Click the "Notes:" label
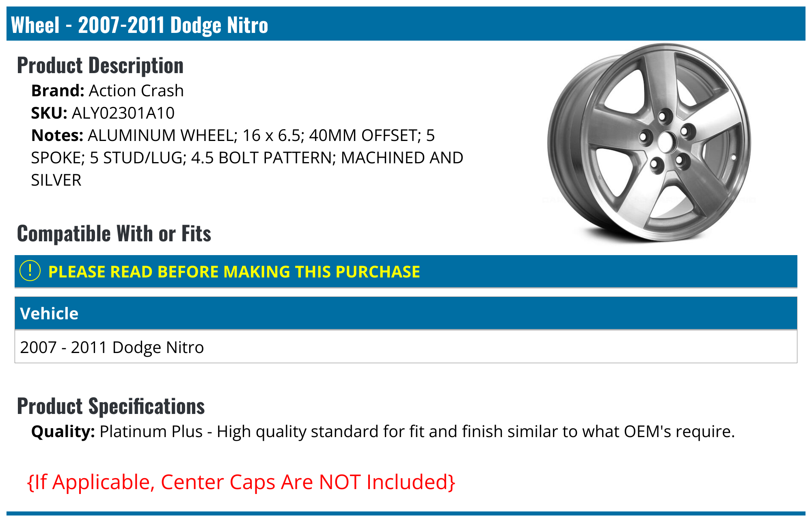This screenshot has height=522, width=812. pyautogui.click(x=57, y=135)
